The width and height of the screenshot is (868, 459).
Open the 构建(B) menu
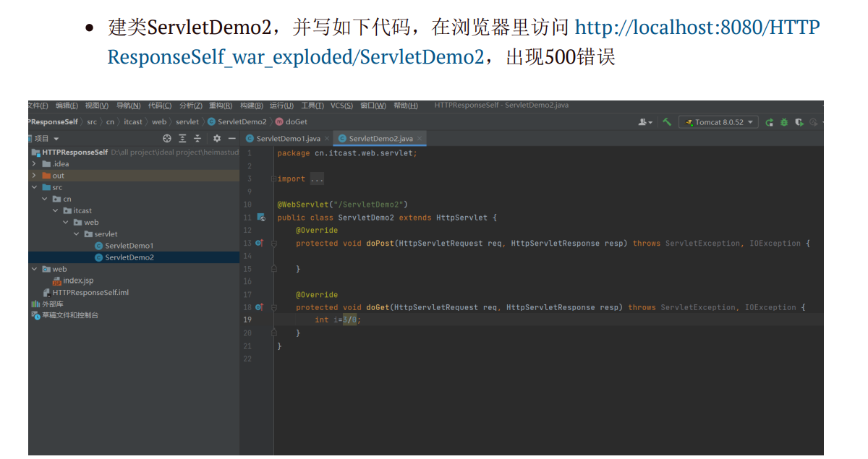coord(252,106)
